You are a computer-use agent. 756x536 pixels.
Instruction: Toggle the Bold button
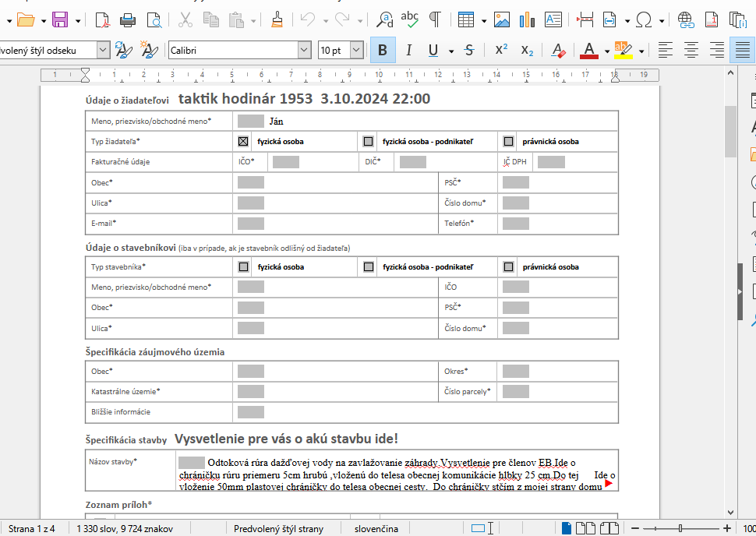[382, 50]
